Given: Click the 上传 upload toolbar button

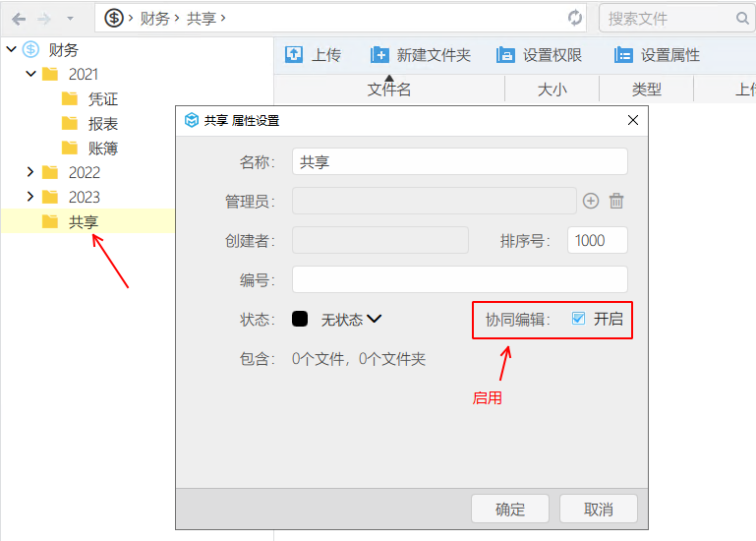Looking at the screenshot, I should (313, 55).
